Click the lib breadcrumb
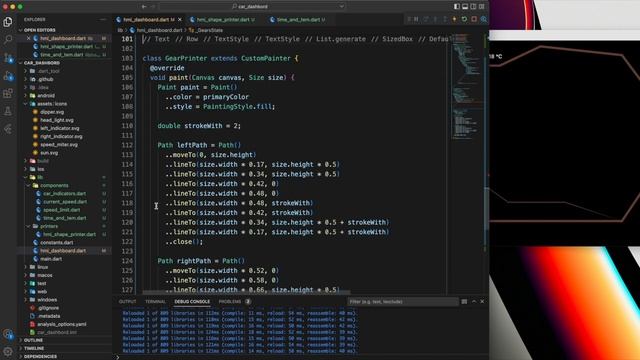Image resolution: width=640 pixels, height=360 pixels. pyautogui.click(x=120, y=30)
